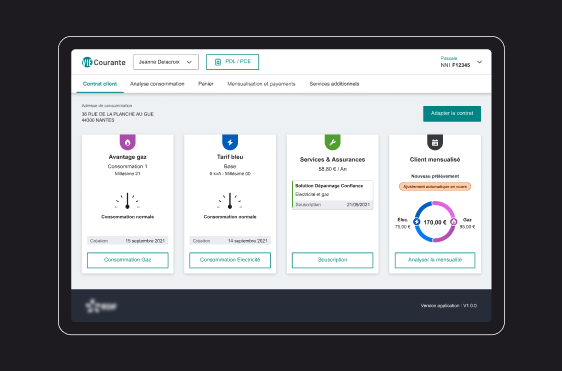This screenshot has height=371, width=562.
Task: Click the meter icon inside PDL / PCE button
Action: pyautogui.click(x=218, y=62)
